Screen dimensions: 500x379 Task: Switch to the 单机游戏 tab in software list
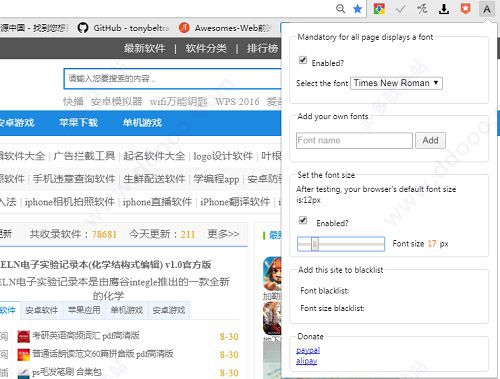[x=126, y=310]
